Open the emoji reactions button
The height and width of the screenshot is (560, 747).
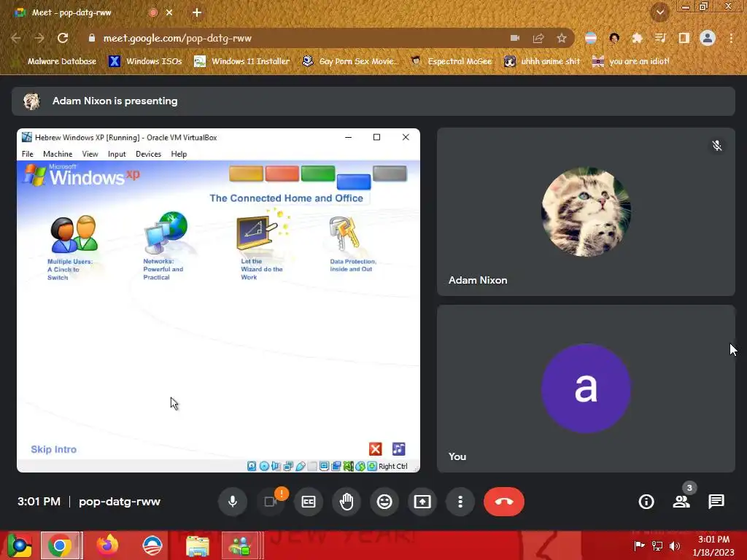pos(384,502)
